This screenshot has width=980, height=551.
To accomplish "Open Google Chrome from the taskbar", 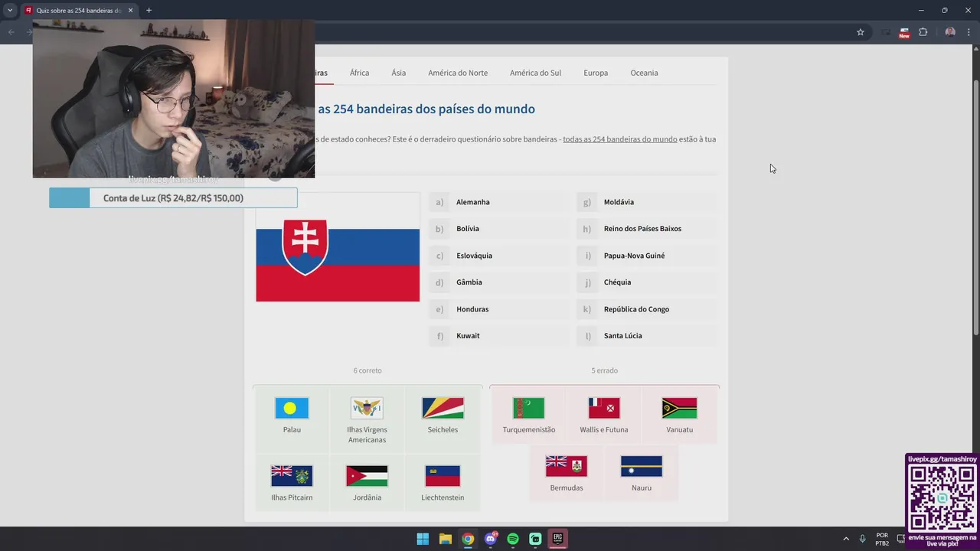I will point(468,539).
